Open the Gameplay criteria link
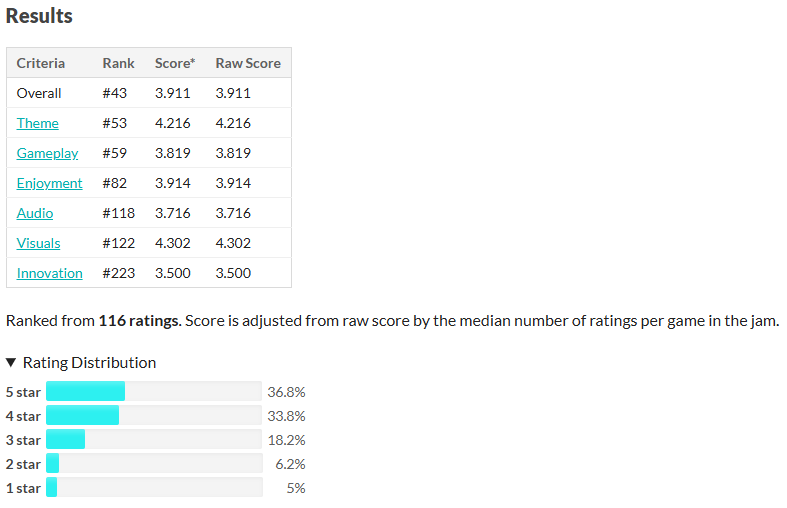 pyautogui.click(x=47, y=153)
